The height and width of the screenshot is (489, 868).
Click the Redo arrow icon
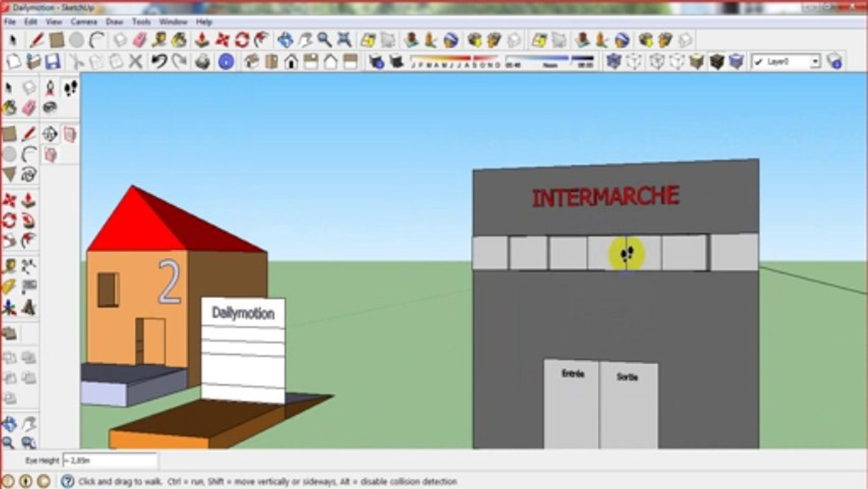click(x=179, y=62)
